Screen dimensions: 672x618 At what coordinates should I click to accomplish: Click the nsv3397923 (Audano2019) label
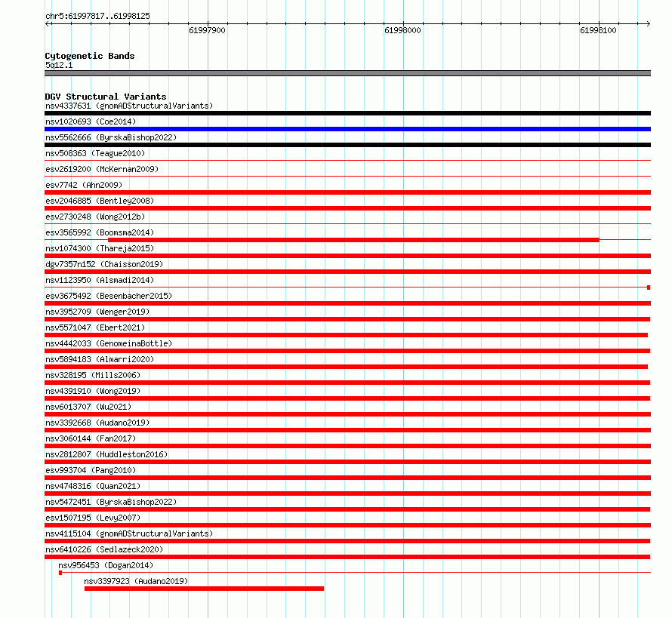tap(136, 581)
